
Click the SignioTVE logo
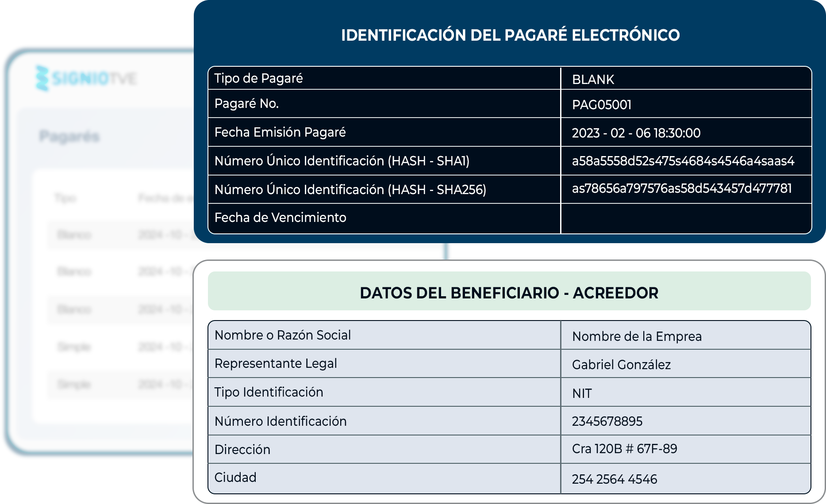tap(86, 79)
